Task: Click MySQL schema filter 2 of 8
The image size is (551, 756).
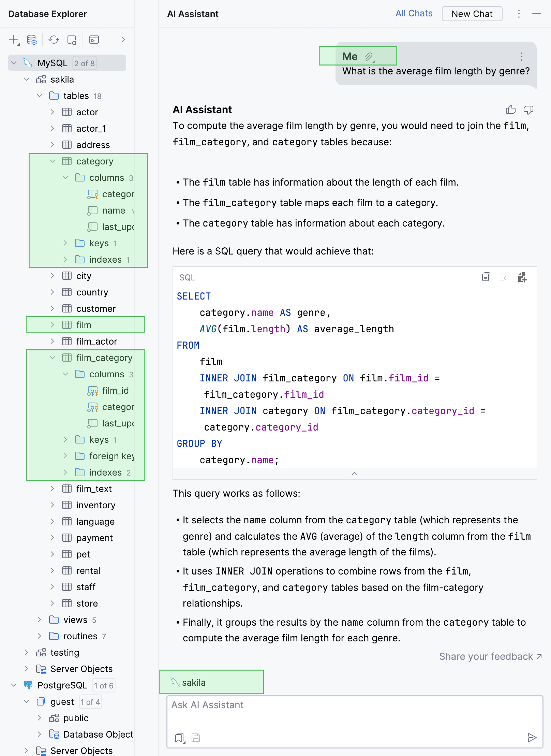Action: [85, 63]
